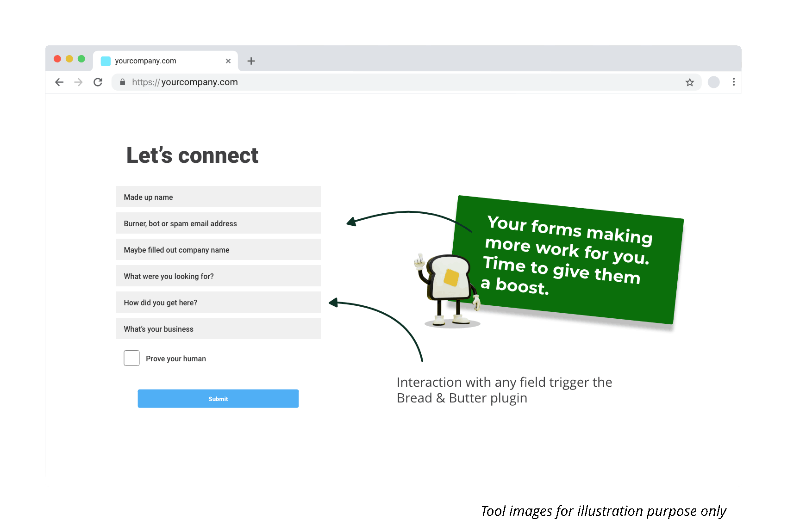
Task: Open the three-dot browser menu
Action: coord(734,82)
